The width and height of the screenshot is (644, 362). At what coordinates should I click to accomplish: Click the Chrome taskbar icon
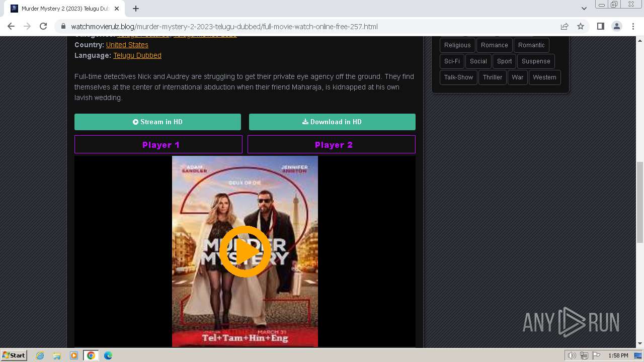point(91,355)
